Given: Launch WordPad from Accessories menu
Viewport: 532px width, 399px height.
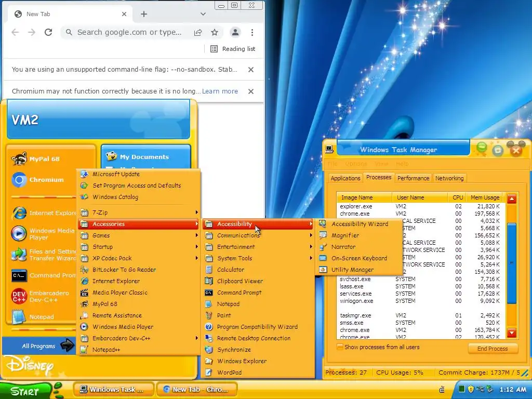Looking at the screenshot, I should coord(258,373).
